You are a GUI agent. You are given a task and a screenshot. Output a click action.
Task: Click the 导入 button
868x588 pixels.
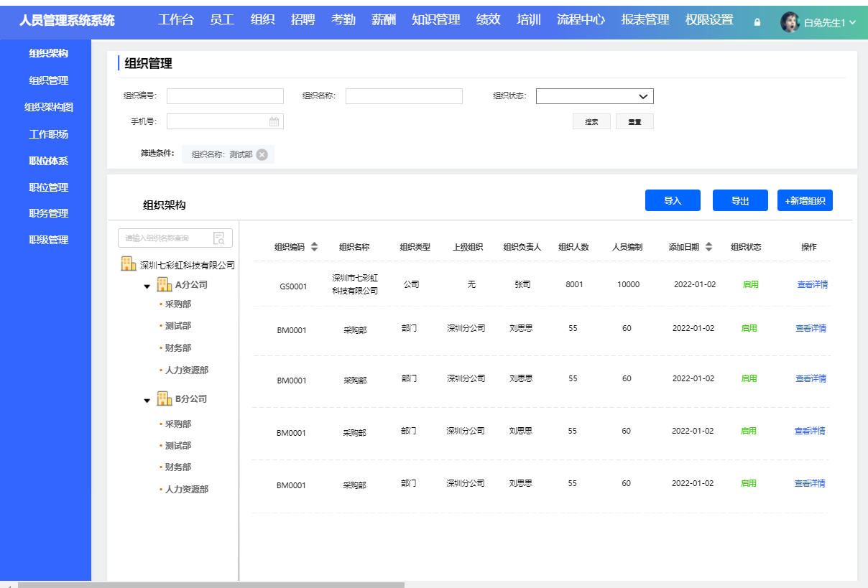[x=672, y=200]
